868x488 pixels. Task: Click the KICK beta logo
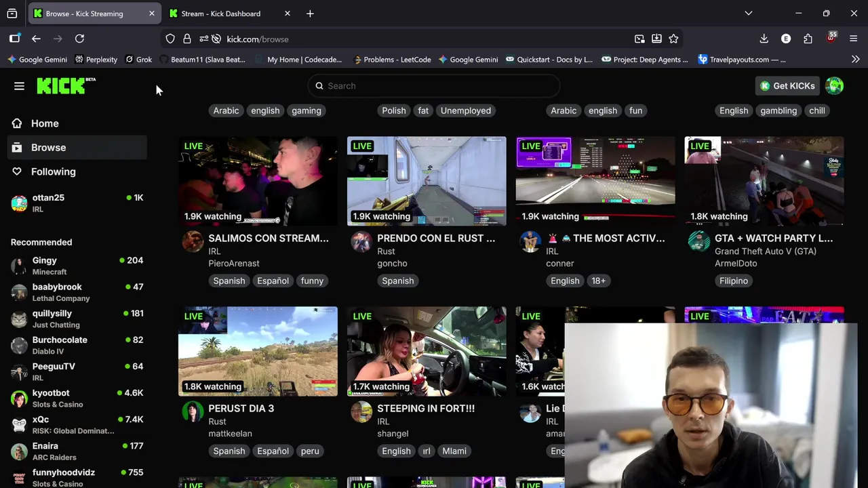click(x=66, y=85)
